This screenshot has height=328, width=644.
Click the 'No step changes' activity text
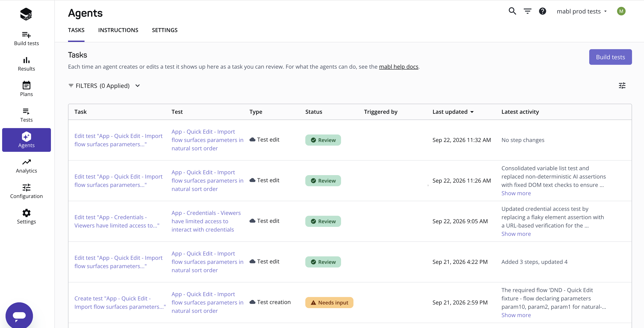tap(523, 140)
